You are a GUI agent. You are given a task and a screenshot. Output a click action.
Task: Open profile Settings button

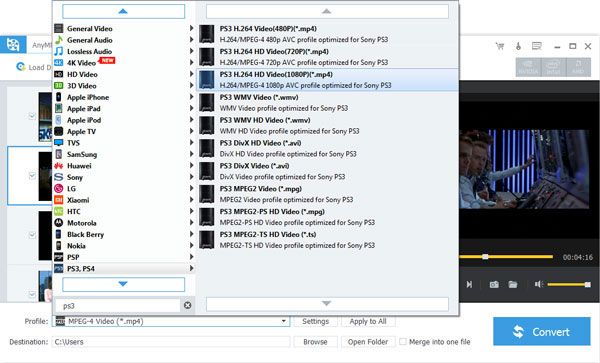pyautogui.click(x=315, y=321)
